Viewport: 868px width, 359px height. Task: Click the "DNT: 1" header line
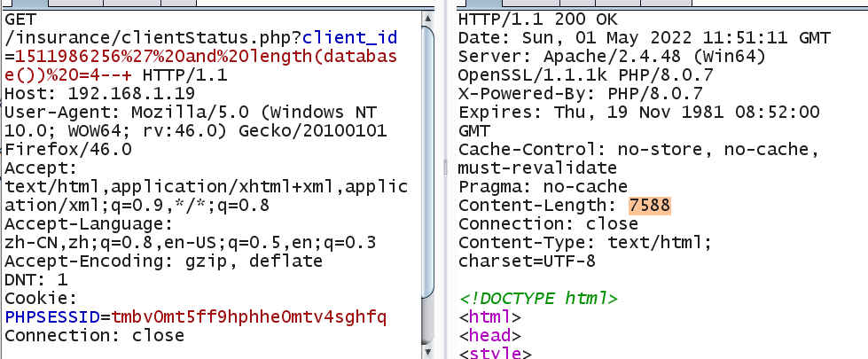36,279
